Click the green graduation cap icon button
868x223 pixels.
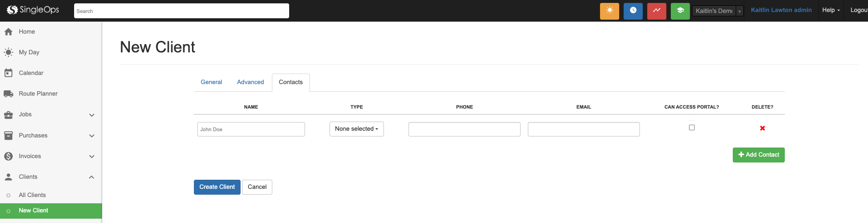680,11
